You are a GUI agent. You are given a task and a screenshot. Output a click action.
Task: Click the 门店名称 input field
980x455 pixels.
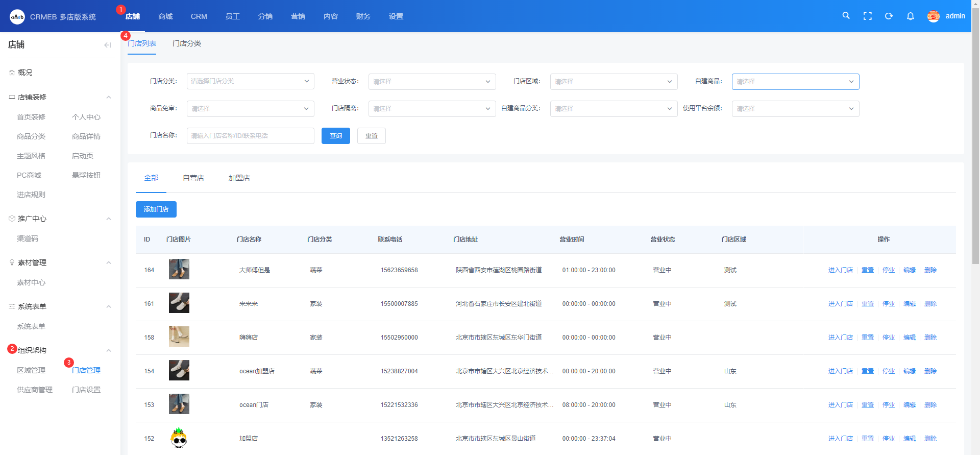(250, 136)
